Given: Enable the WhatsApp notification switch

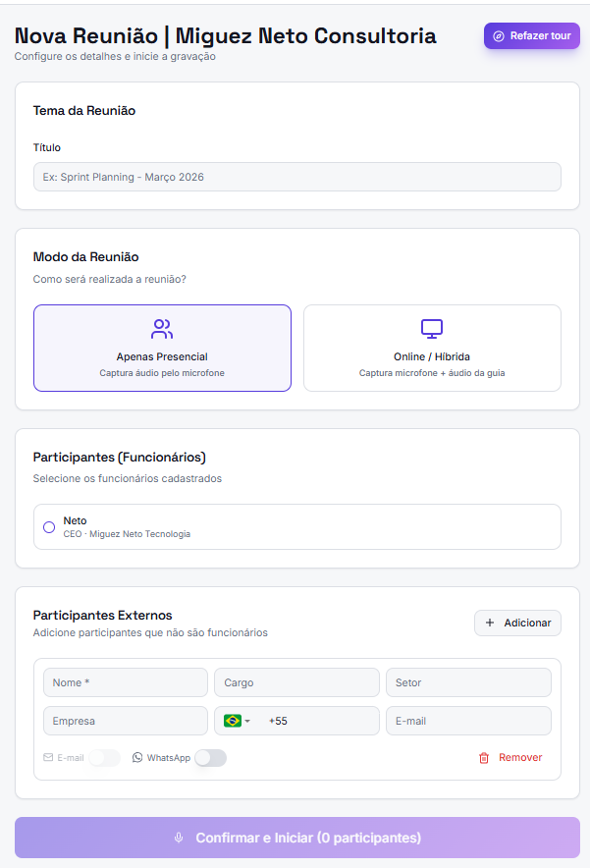Looking at the screenshot, I should [211, 758].
